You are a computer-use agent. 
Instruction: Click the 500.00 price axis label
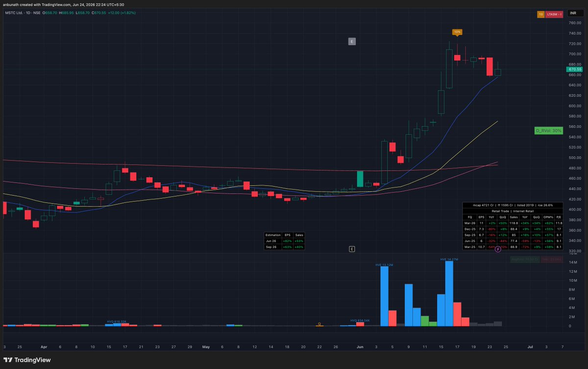(x=575, y=158)
